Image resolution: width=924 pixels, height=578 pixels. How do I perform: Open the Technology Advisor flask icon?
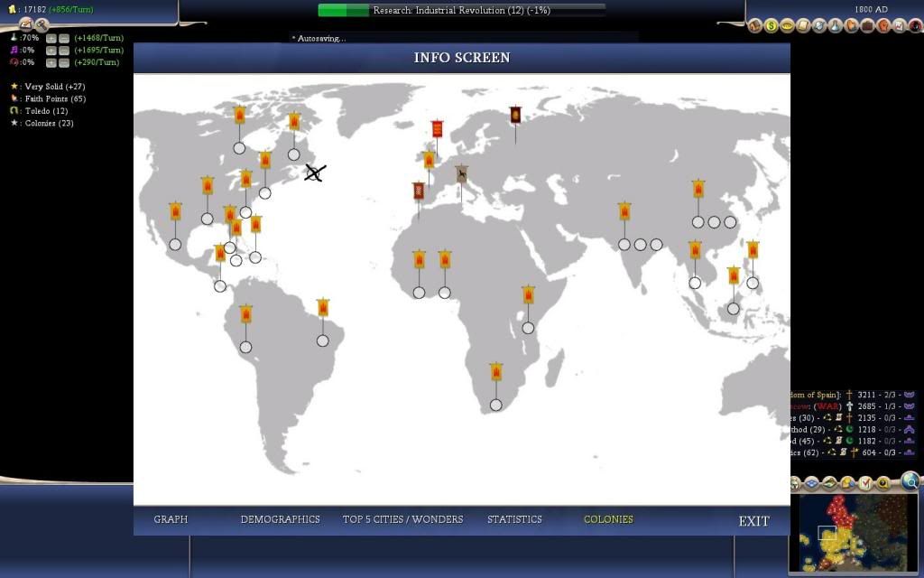pos(836,26)
